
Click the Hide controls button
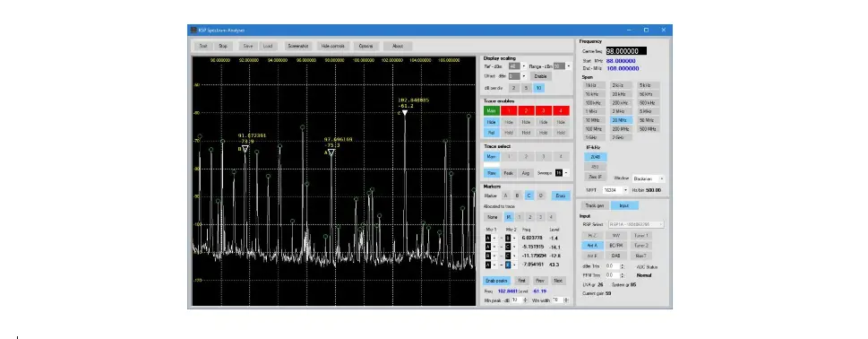click(x=333, y=47)
